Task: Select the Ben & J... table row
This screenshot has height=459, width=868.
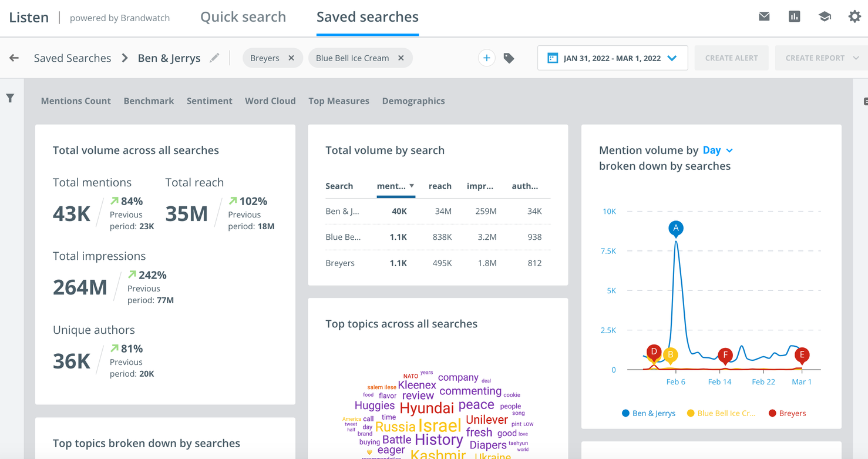Action: (438, 211)
